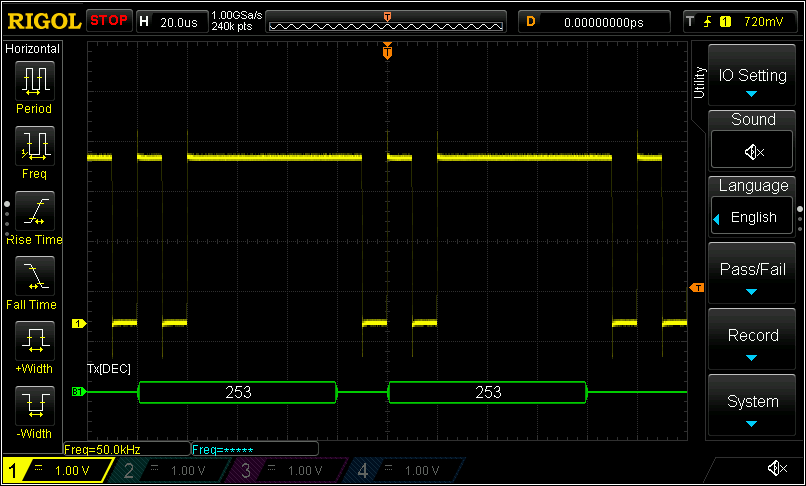Select the delay 0.00000000ps field

[594, 22]
